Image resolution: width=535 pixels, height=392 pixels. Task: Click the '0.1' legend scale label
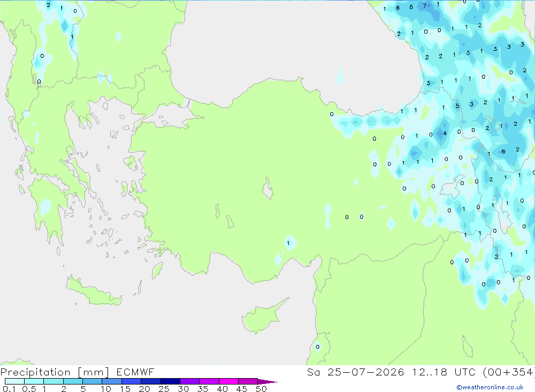[x=9, y=389]
